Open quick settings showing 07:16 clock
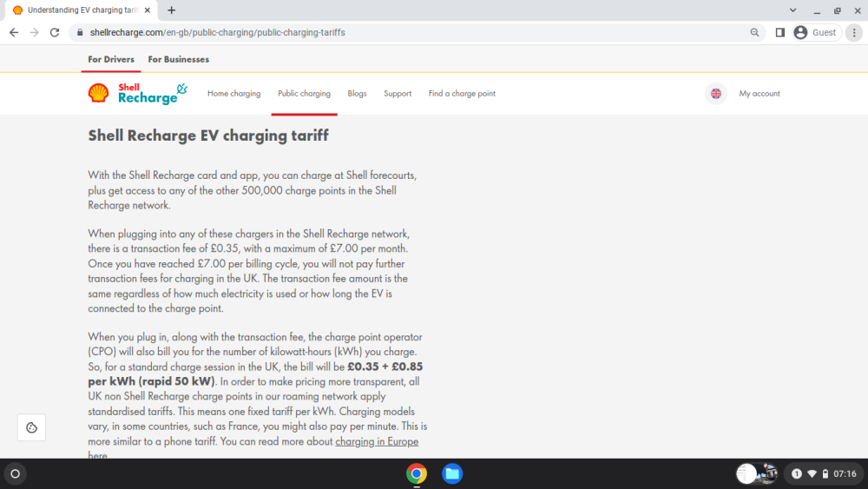 click(825, 474)
